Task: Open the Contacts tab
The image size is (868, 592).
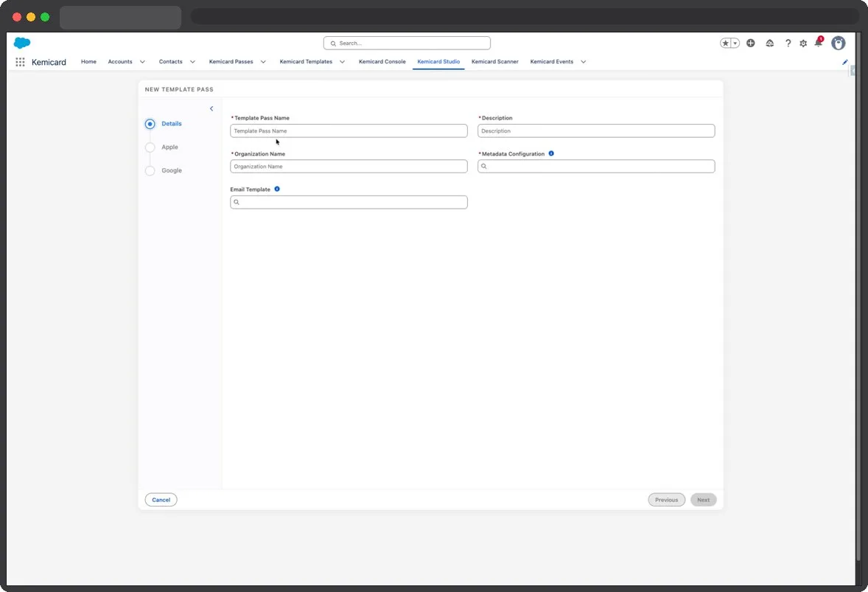Action: point(170,61)
